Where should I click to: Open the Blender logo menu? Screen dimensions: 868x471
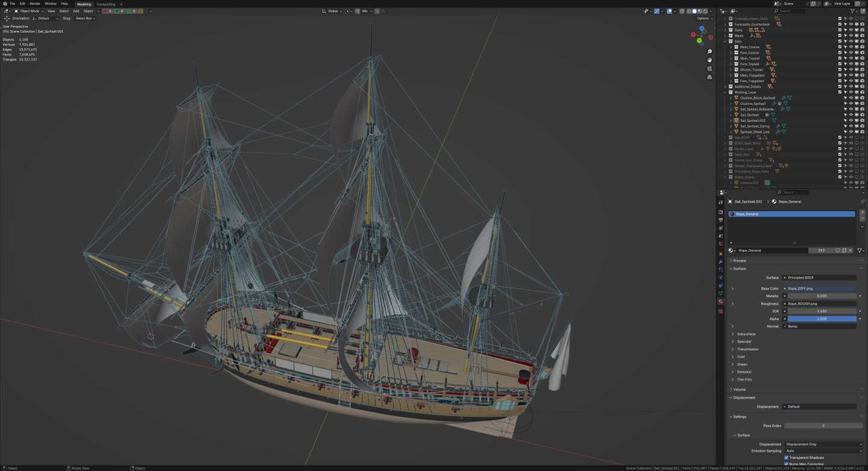coord(5,4)
